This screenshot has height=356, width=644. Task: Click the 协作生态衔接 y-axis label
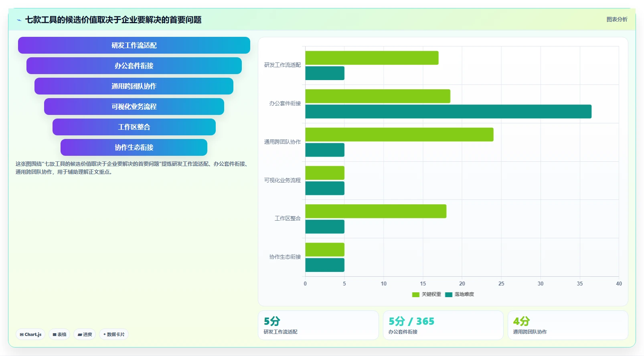click(x=285, y=257)
